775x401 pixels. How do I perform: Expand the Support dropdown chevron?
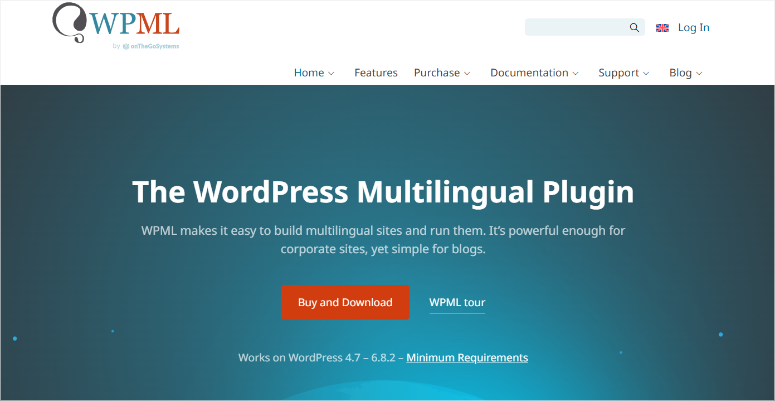click(x=646, y=74)
